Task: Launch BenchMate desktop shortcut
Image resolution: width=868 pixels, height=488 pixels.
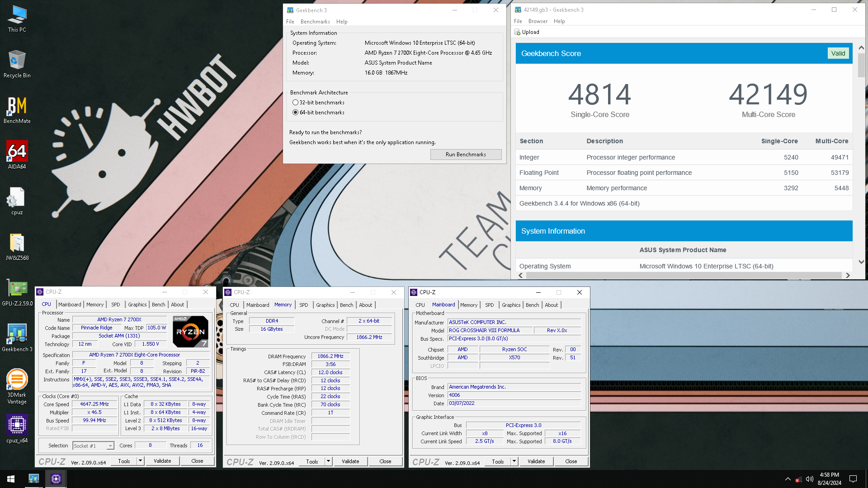Action: point(17,110)
